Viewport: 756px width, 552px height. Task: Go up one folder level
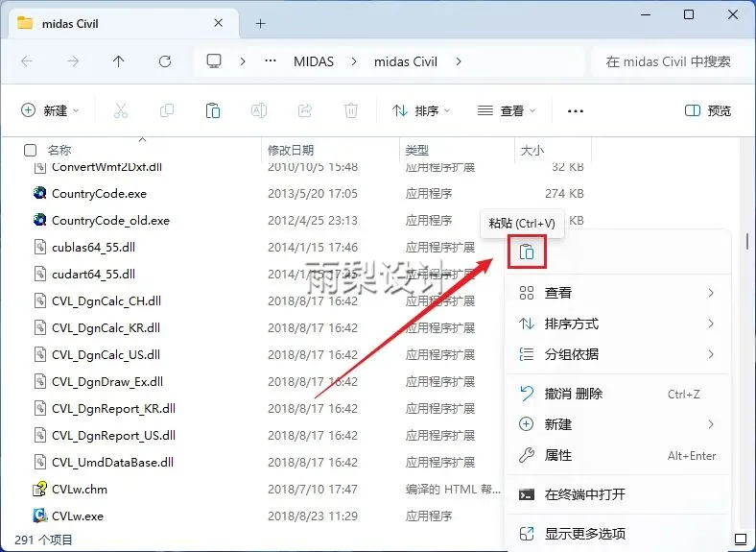(119, 61)
